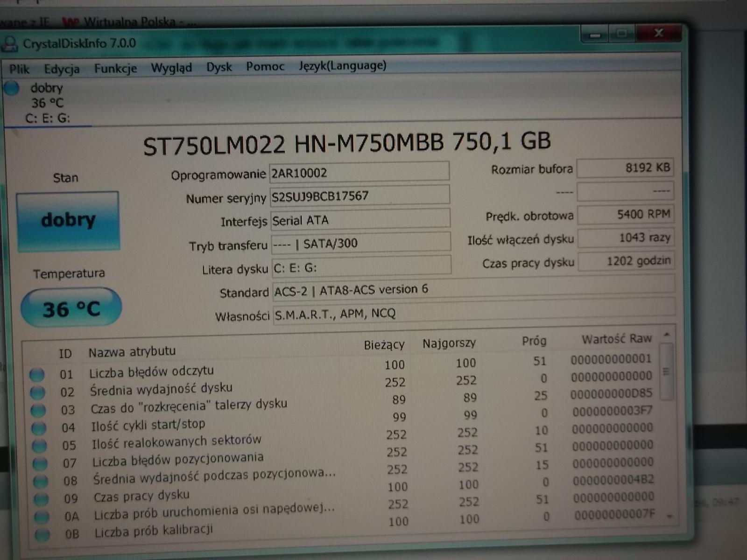The image size is (747, 560).
Task: Click the status circle for attribute 01
Action: (x=37, y=375)
